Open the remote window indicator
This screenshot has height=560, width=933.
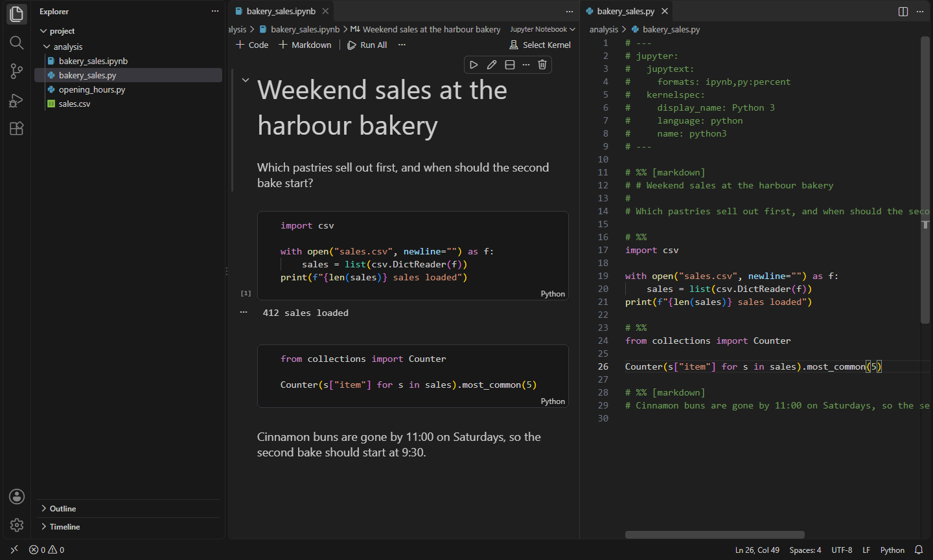(x=14, y=550)
